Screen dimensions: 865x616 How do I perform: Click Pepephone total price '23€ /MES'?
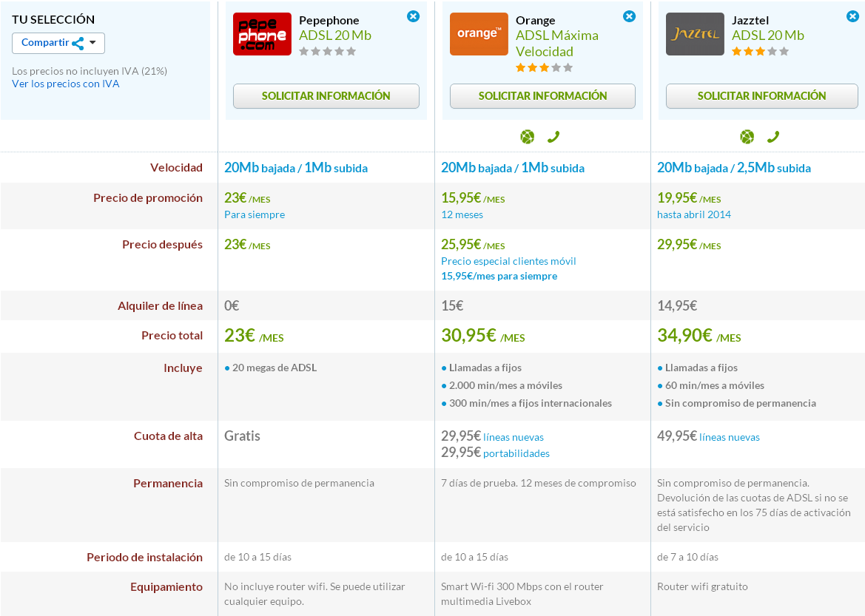point(254,336)
